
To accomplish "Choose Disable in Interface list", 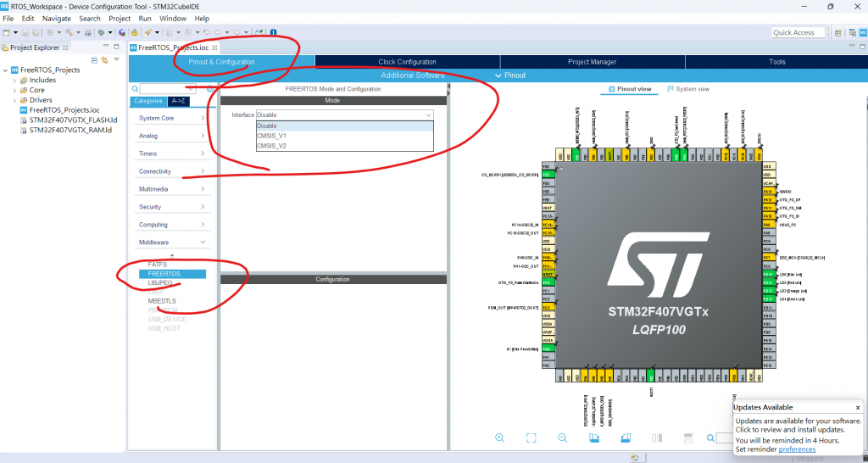I will tap(344, 126).
